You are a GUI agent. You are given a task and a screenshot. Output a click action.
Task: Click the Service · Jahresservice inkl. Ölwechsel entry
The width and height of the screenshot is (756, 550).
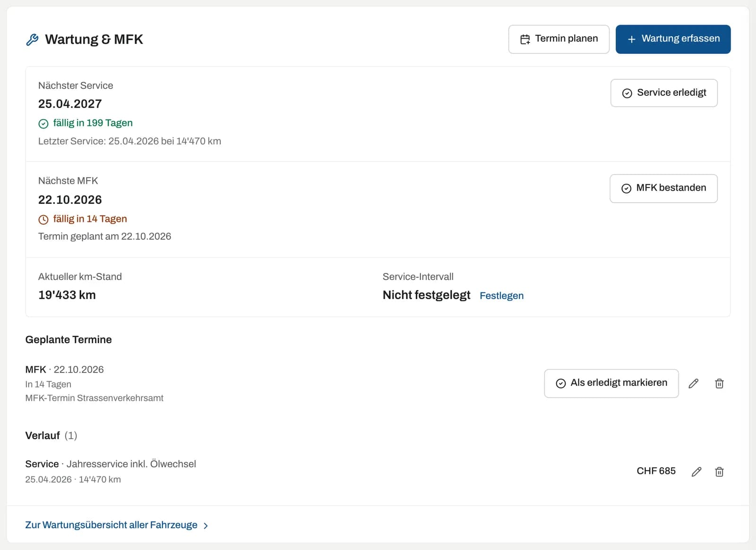[x=111, y=464]
